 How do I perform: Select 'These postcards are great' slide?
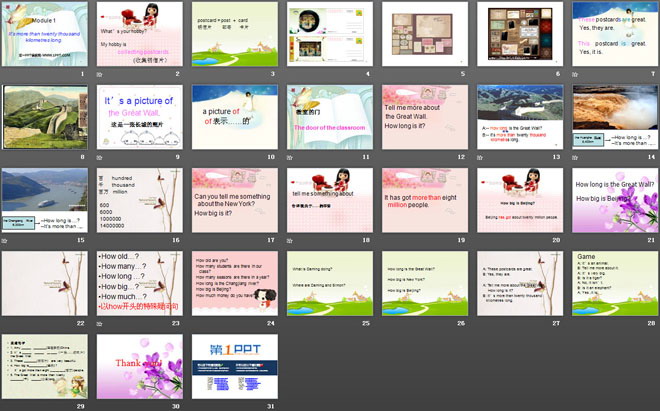(x=612, y=35)
